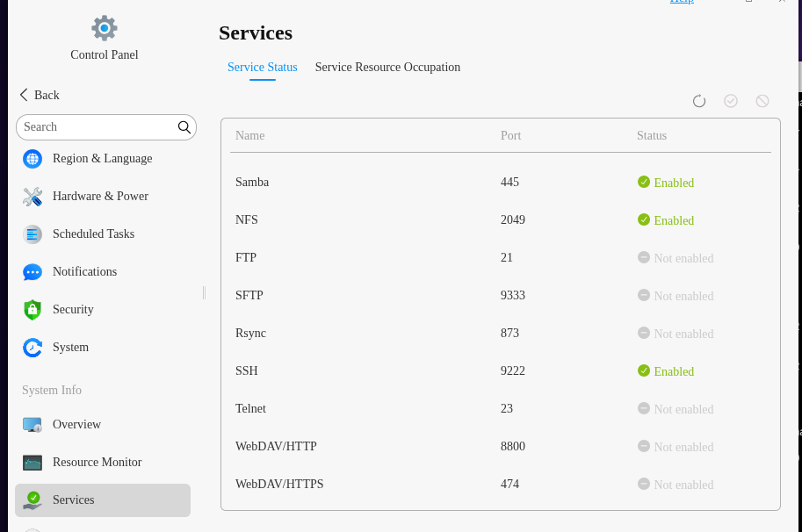Click SFTP grey not-enabled status icon
The width and height of the screenshot is (802, 532).
point(644,295)
